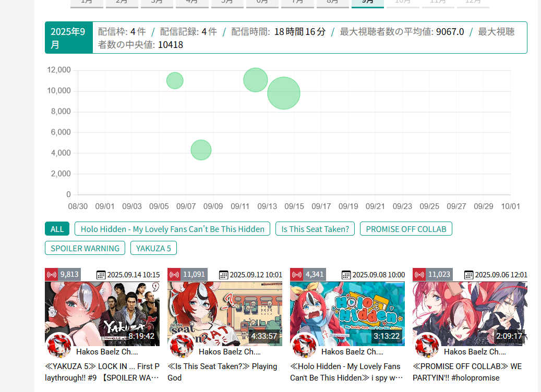Click the live icon beside 11,023 viewers
The image size is (541, 392).
click(419, 274)
